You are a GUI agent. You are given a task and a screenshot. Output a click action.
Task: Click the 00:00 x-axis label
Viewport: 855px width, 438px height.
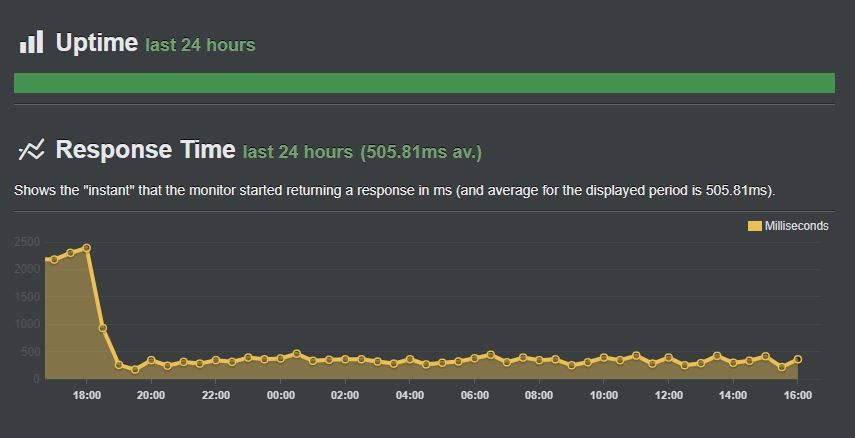point(280,395)
